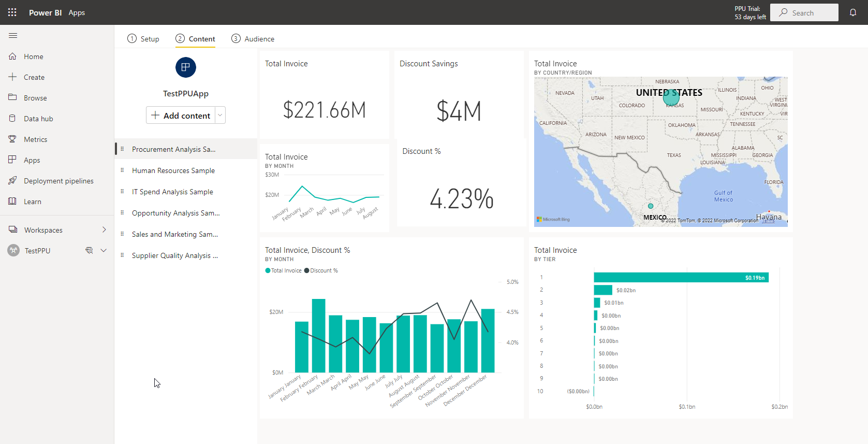Open the notifications bell
The width and height of the screenshot is (868, 444).
853,12
